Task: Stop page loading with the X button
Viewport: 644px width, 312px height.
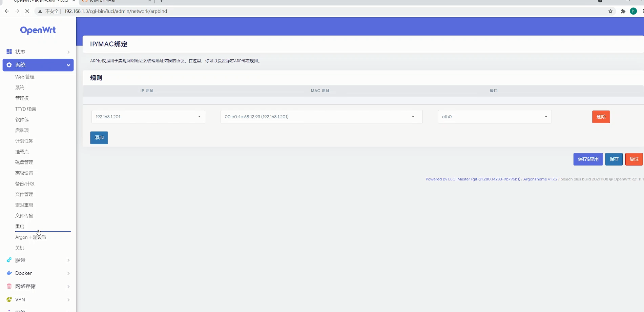Action: pos(27,11)
